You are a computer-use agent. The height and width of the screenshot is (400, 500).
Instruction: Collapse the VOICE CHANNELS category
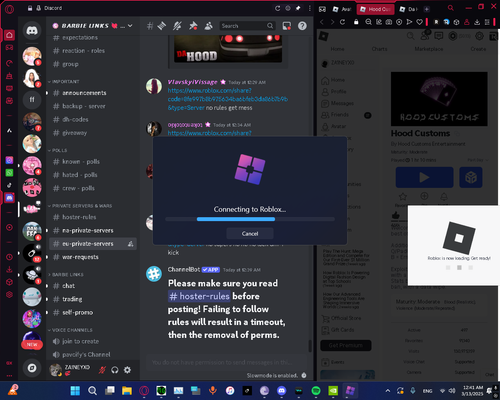(70, 330)
